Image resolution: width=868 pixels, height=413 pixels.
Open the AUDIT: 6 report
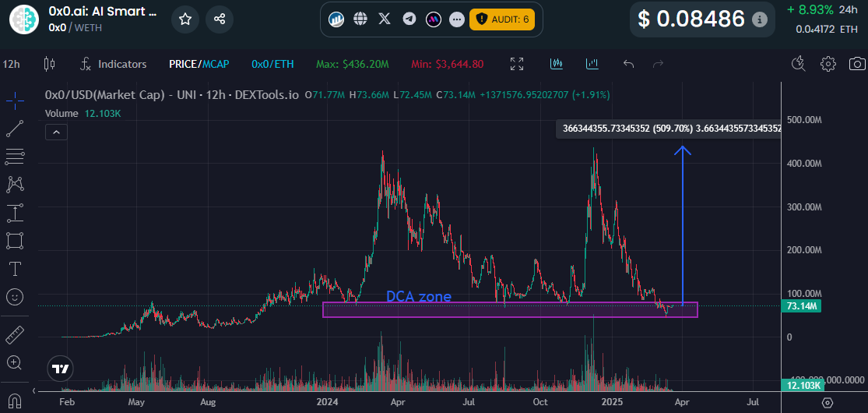(502, 19)
